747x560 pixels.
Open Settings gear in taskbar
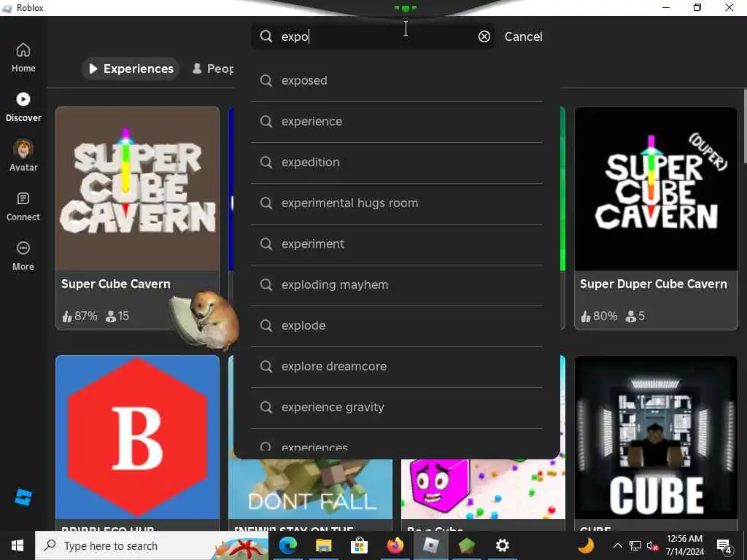coord(502,545)
